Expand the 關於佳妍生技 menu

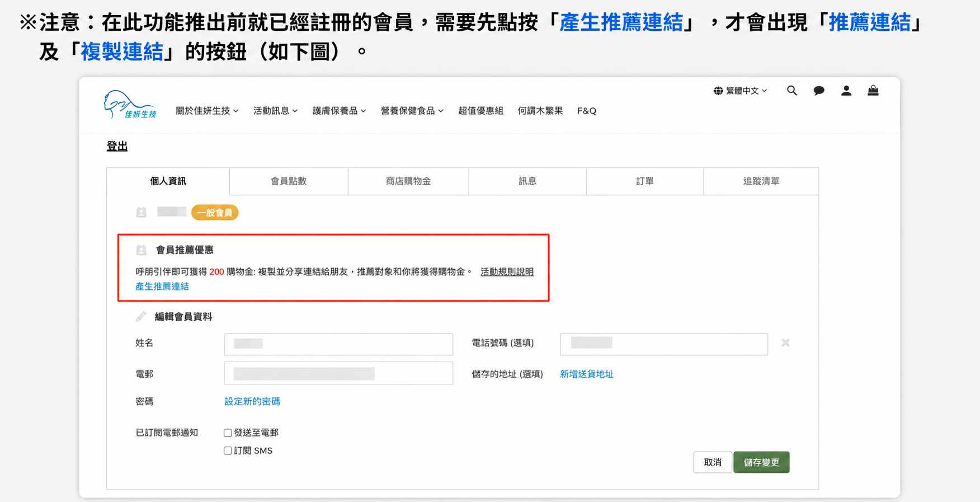point(207,111)
